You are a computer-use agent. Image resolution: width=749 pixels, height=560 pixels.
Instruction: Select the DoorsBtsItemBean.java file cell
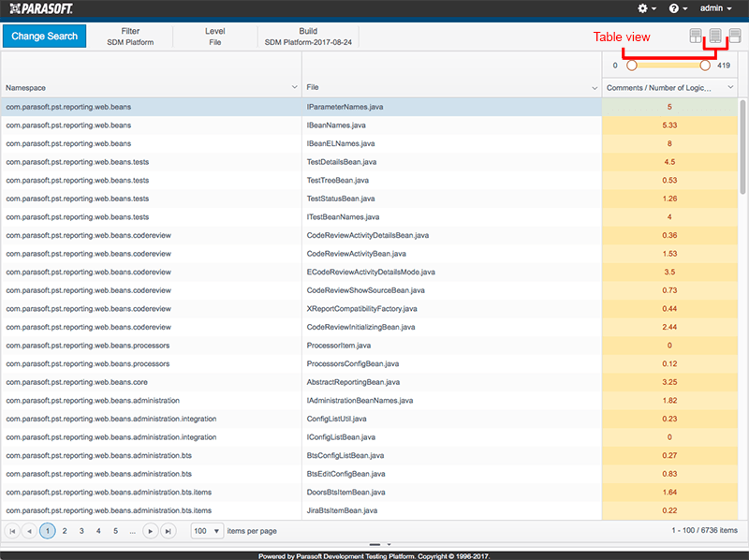(451, 493)
